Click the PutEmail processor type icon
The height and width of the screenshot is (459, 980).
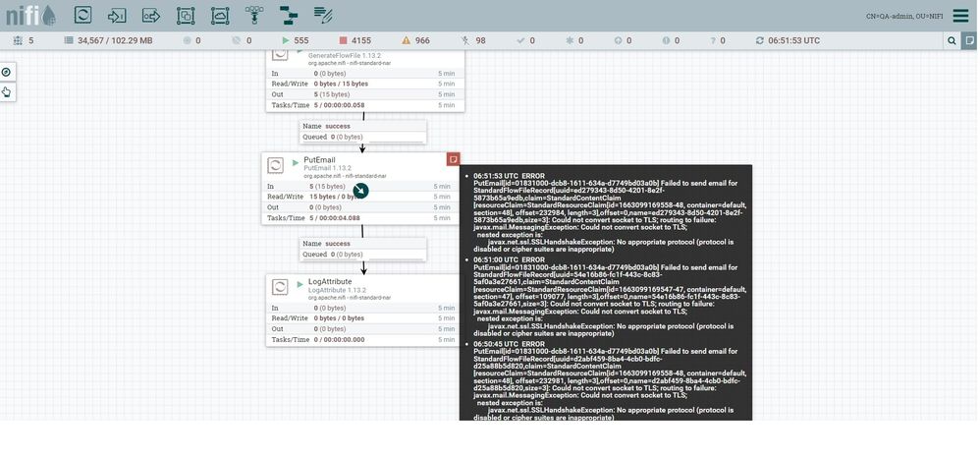(276, 165)
